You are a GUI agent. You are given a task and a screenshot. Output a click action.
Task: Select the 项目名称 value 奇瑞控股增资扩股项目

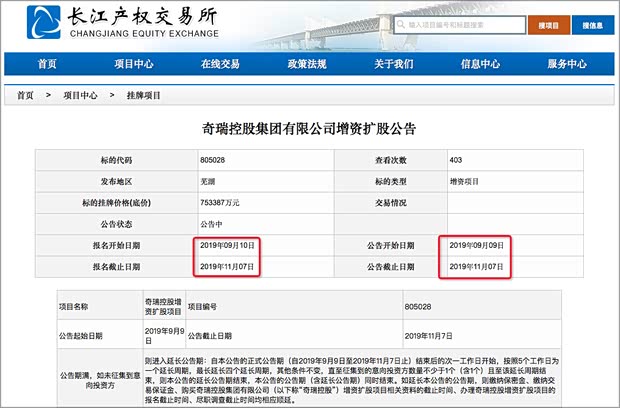[x=163, y=307]
